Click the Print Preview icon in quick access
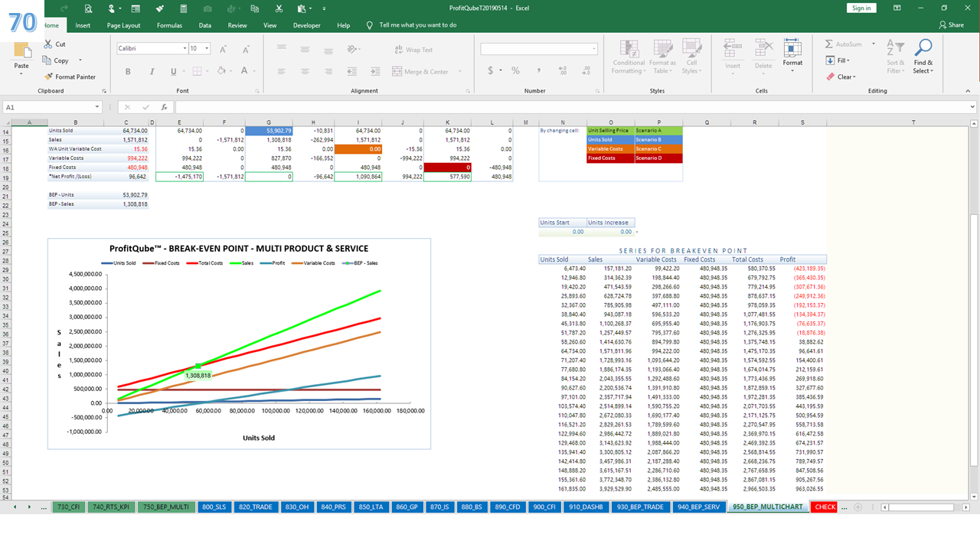Viewport: 980px width, 551px height. pos(89,8)
